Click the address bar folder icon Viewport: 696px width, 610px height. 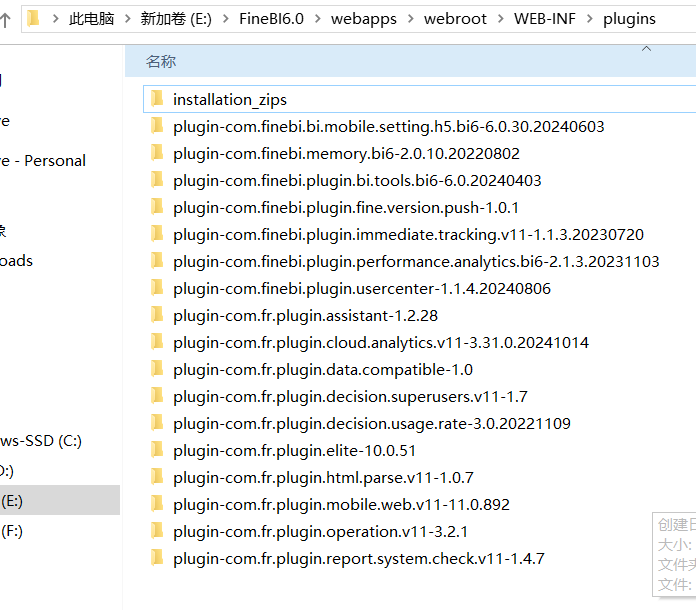point(33,19)
